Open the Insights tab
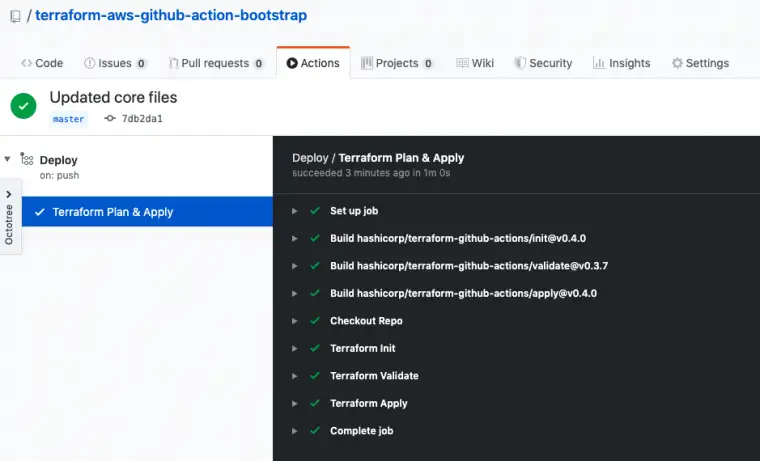760x461 pixels. click(x=621, y=63)
